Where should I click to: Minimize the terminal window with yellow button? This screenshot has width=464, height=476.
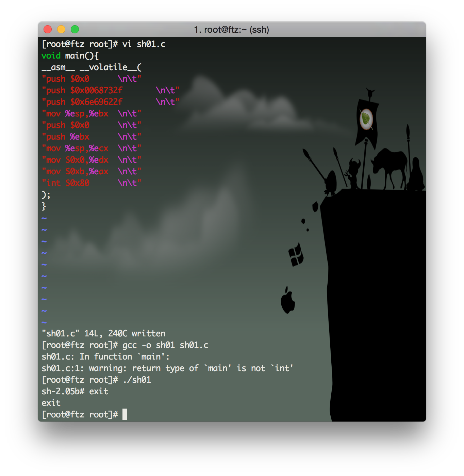click(x=61, y=30)
